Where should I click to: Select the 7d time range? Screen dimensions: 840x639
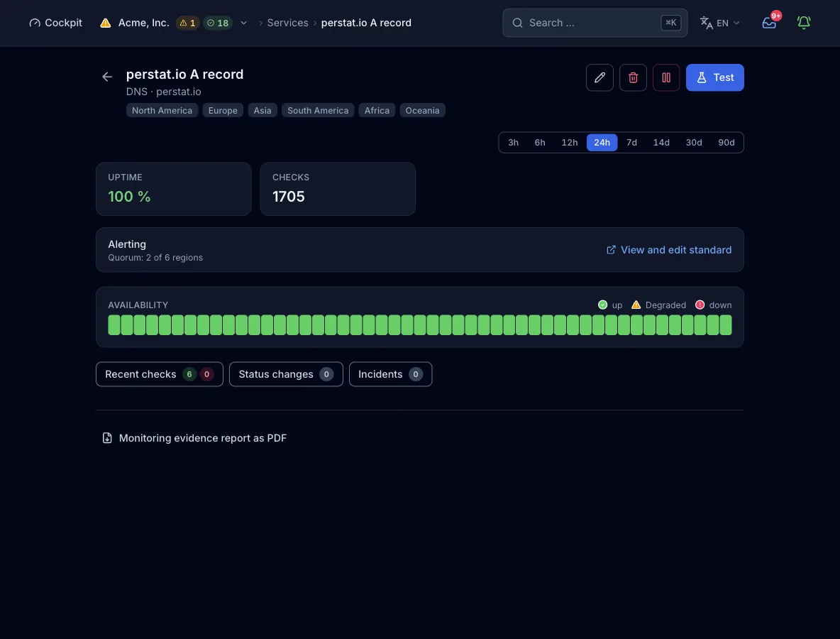(x=631, y=143)
